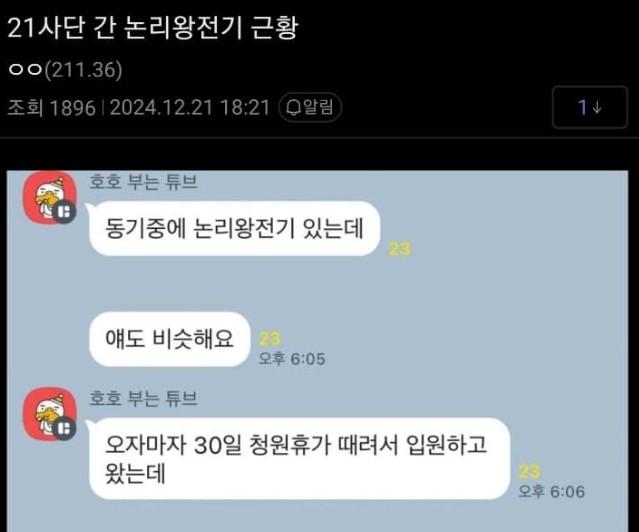Click the author name ㅇㅇ(211.36)
The height and width of the screenshot is (532, 639).
tap(65, 70)
